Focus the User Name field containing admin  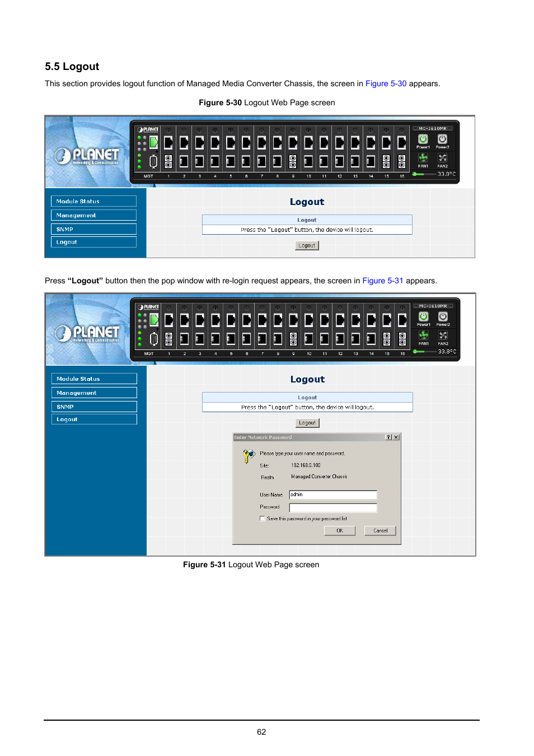333,494
